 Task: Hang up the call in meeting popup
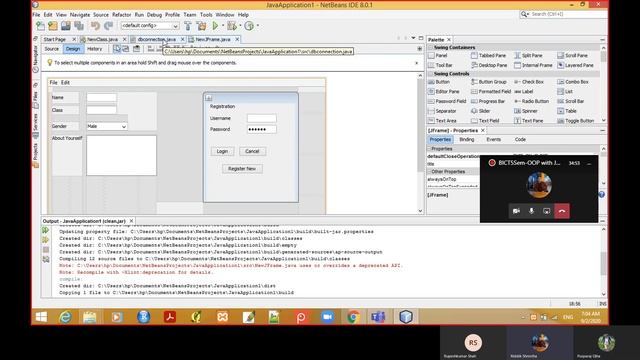tap(562, 211)
